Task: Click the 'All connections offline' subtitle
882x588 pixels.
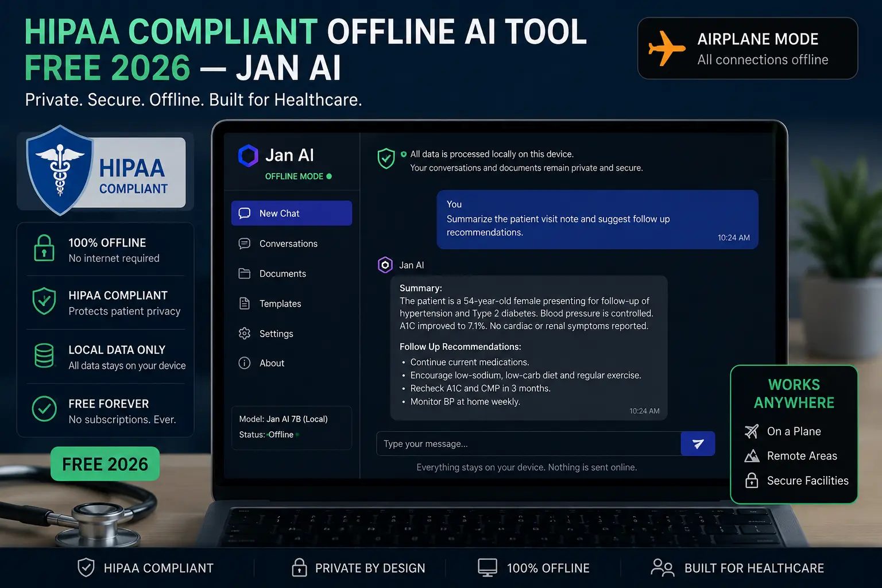Action: [763, 60]
